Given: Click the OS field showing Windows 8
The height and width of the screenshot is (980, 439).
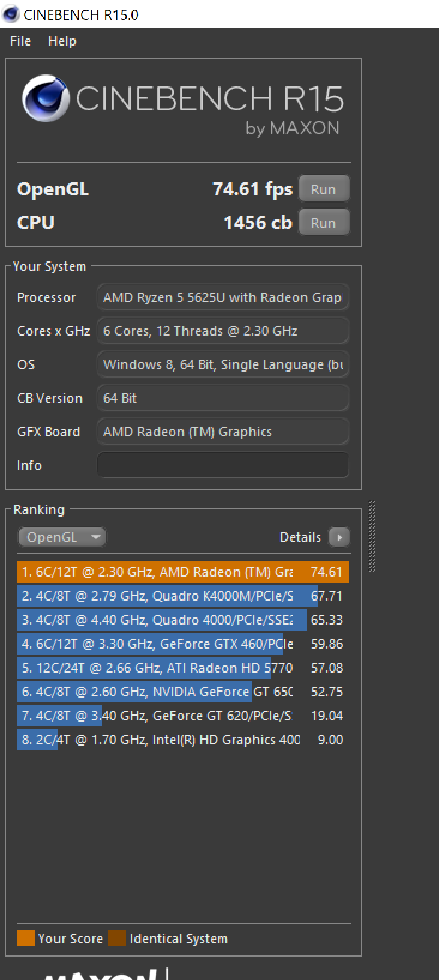Looking at the screenshot, I should pos(222,364).
